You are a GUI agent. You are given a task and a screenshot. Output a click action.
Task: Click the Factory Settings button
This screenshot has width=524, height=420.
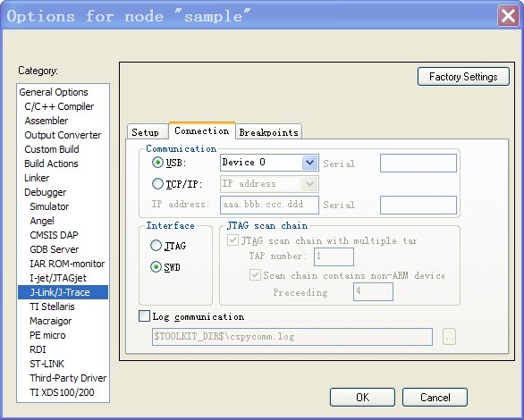463,77
